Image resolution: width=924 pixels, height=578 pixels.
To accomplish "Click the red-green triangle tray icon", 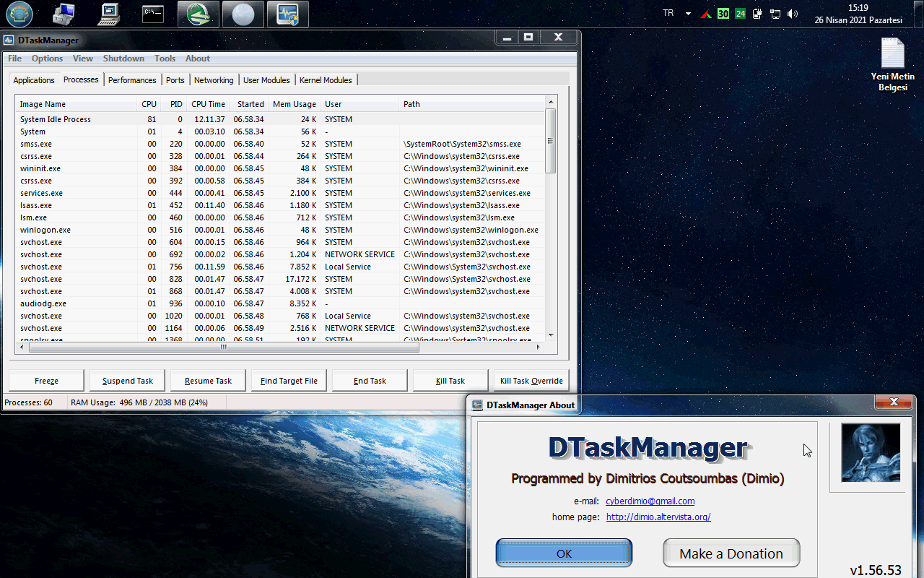I will pyautogui.click(x=706, y=14).
